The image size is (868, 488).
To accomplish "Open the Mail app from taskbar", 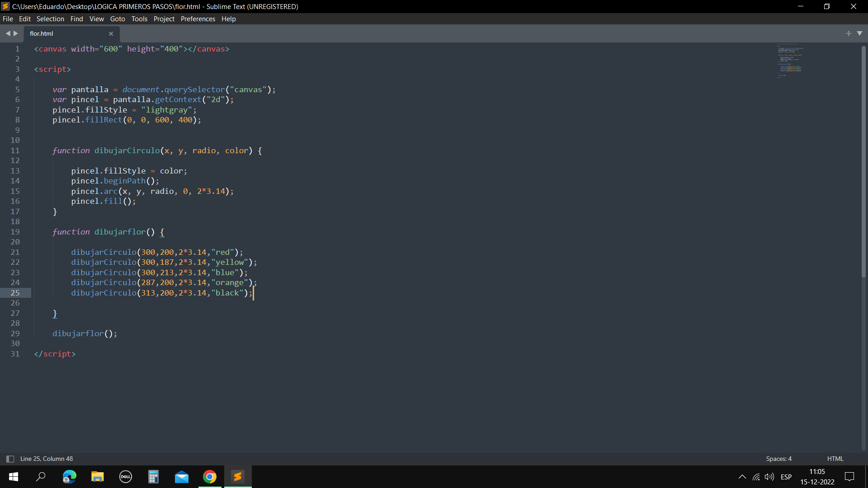I will tap(181, 477).
